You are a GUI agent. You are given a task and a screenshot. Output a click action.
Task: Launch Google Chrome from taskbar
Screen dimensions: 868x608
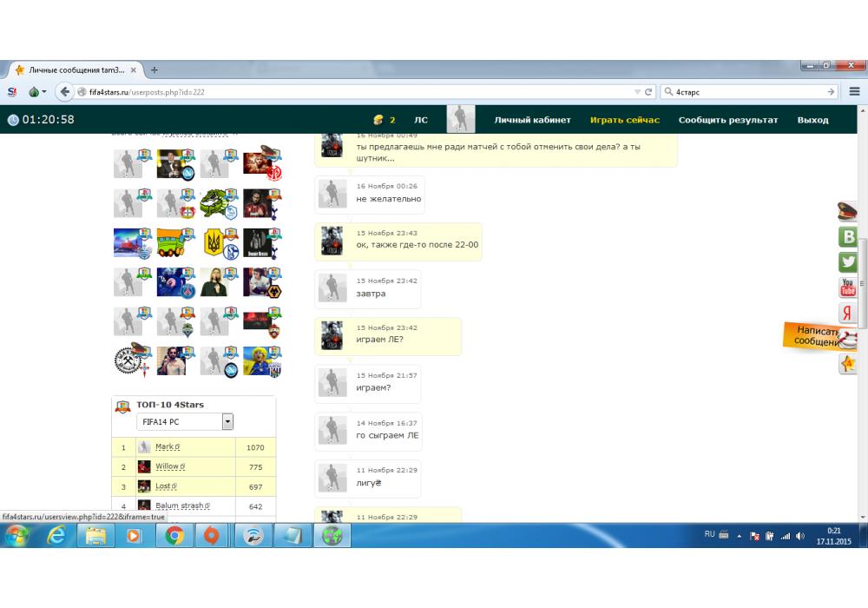coord(174,536)
